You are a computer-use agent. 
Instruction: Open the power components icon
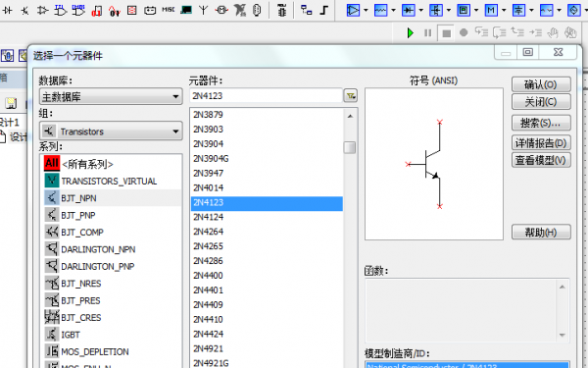(150, 10)
